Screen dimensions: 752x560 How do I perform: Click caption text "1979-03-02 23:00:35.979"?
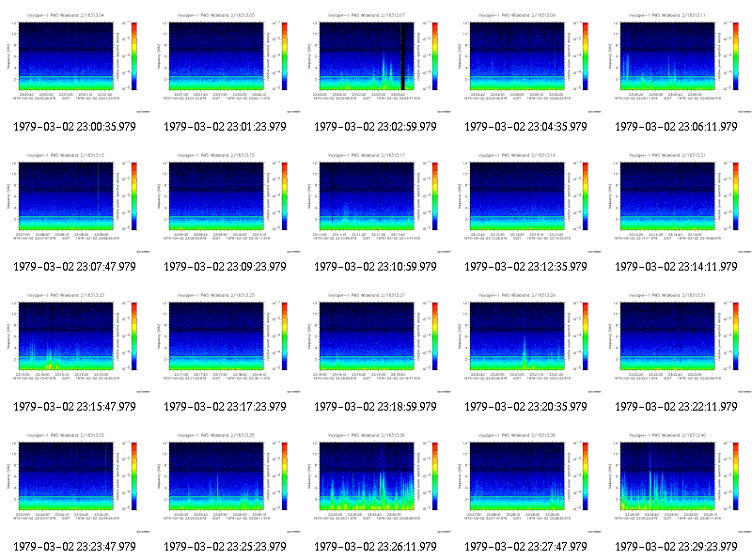tap(74, 127)
